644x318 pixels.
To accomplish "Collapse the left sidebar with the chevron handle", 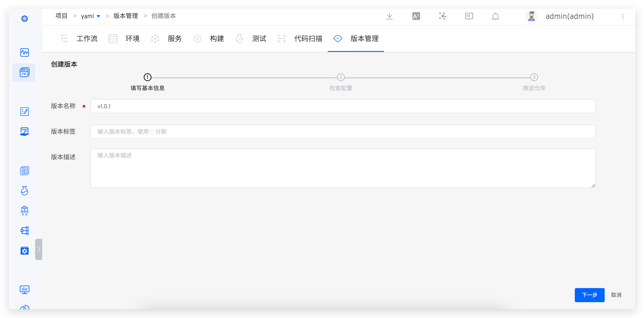I will 39,249.
